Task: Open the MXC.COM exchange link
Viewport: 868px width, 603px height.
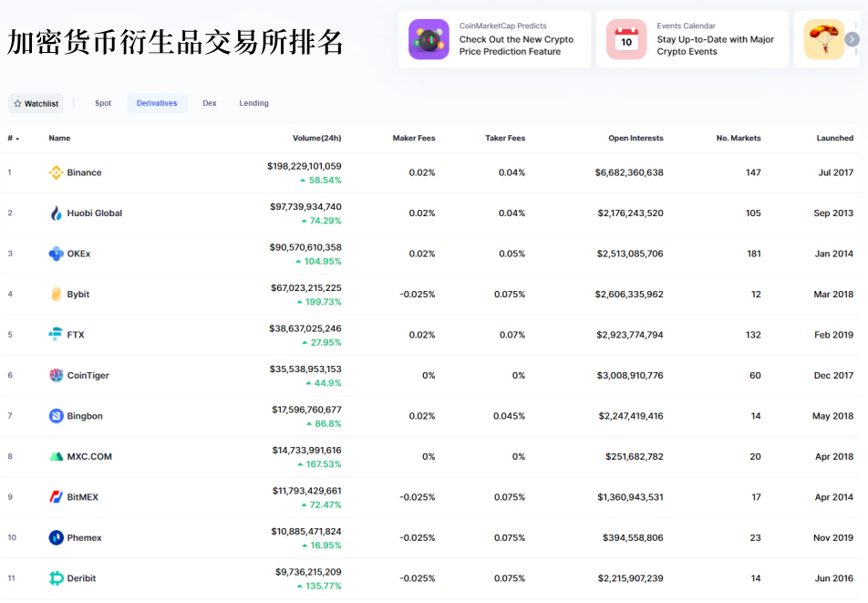Action: pos(89,456)
